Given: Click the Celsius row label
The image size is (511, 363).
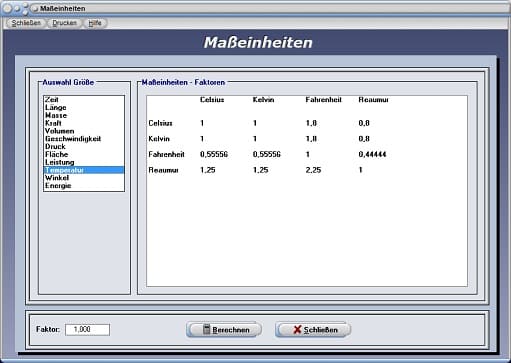Looking at the screenshot, I should click(x=160, y=123).
